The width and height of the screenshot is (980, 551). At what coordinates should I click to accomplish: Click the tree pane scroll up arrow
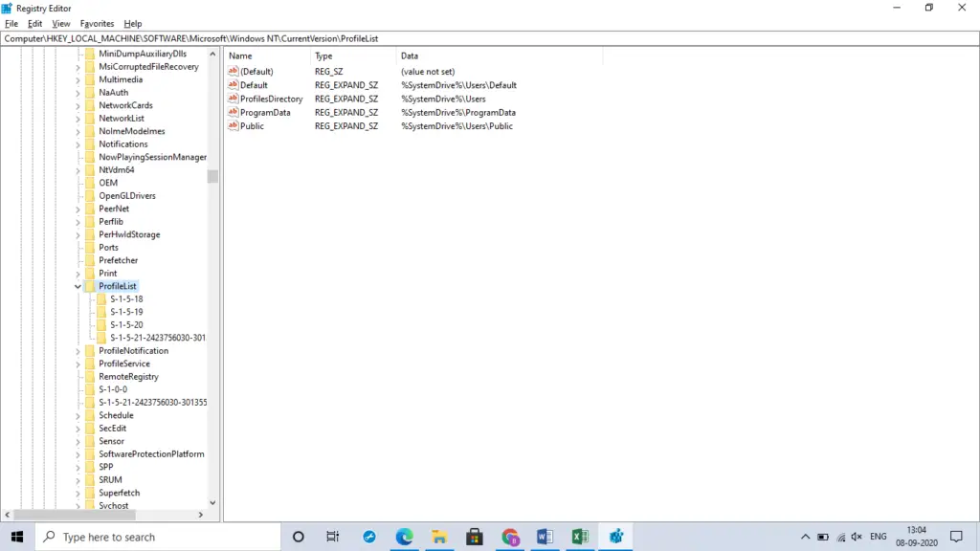pos(213,55)
